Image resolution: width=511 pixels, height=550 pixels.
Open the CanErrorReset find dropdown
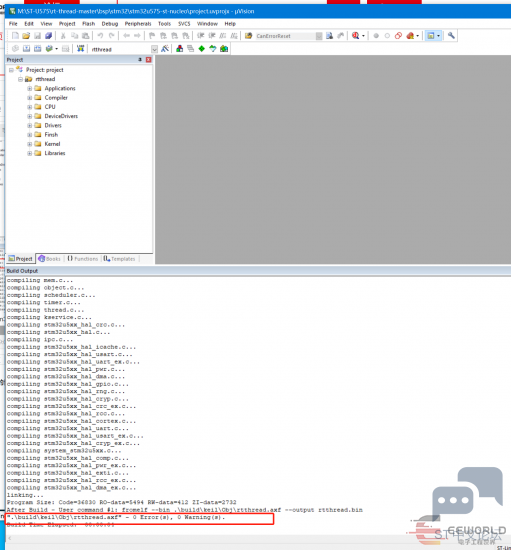point(319,36)
